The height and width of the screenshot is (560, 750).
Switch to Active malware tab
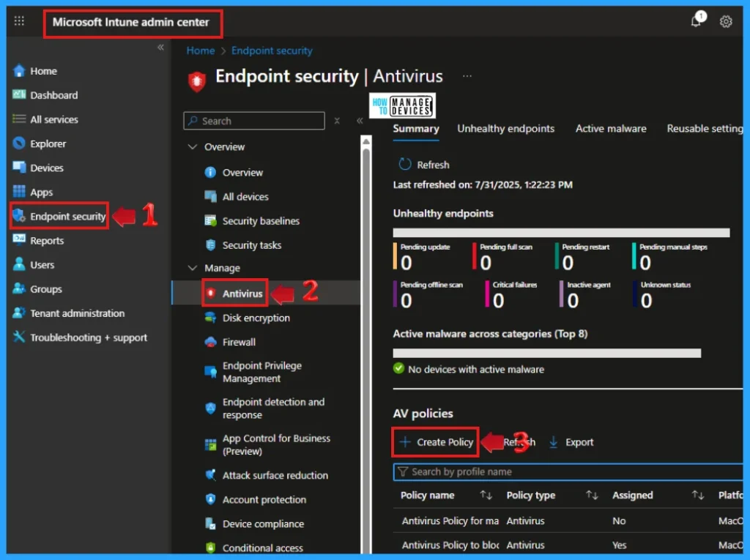point(611,129)
